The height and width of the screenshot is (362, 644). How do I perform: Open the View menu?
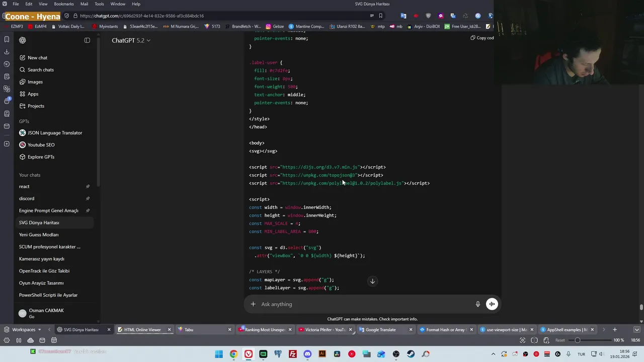pos(43,4)
